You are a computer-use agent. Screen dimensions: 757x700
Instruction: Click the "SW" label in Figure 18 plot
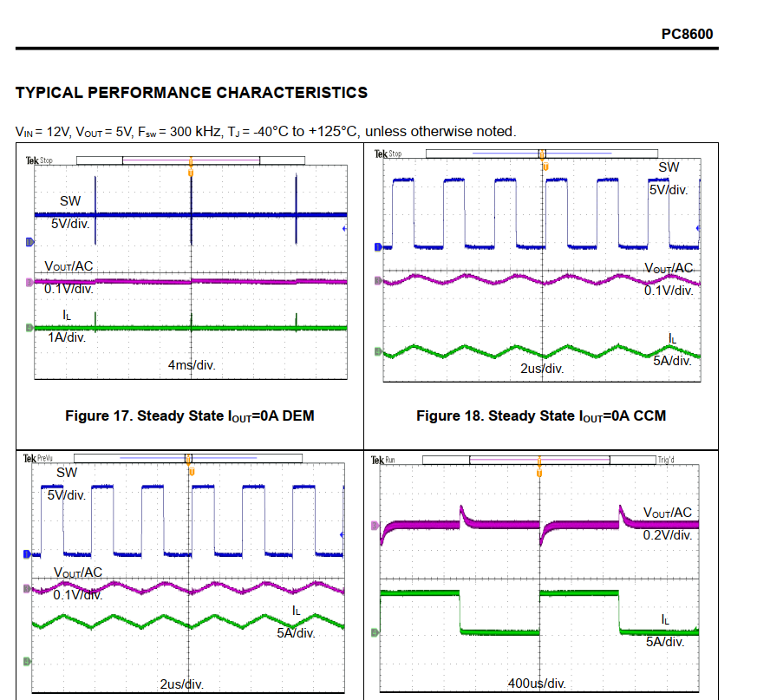tap(669, 167)
